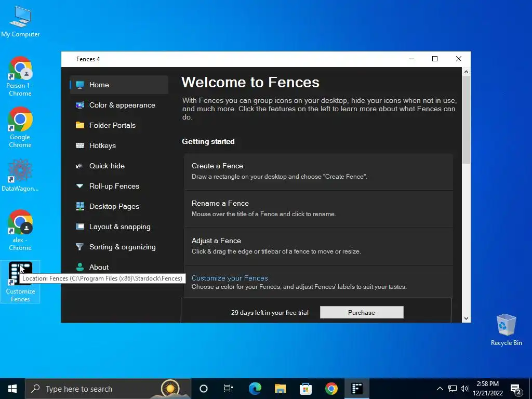This screenshot has height=399, width=532.
Task: Select the Customize Fences desktop shortcut
Action: [20, 282]
